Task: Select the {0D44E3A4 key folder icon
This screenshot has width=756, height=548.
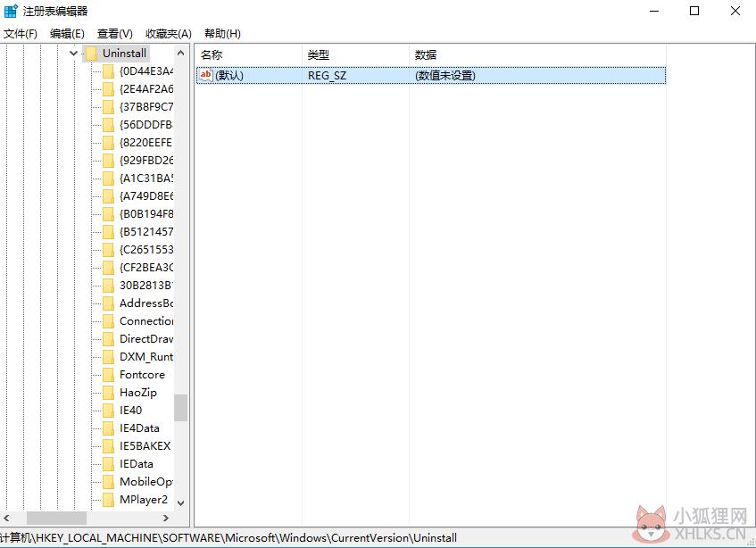Action: (x=109, y=71)
